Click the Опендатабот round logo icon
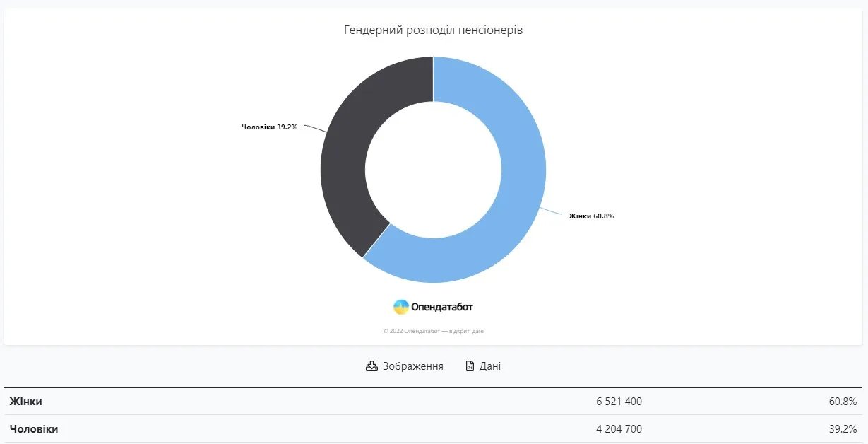This screenshot has height=444, width=868. (x=401, y=307)
